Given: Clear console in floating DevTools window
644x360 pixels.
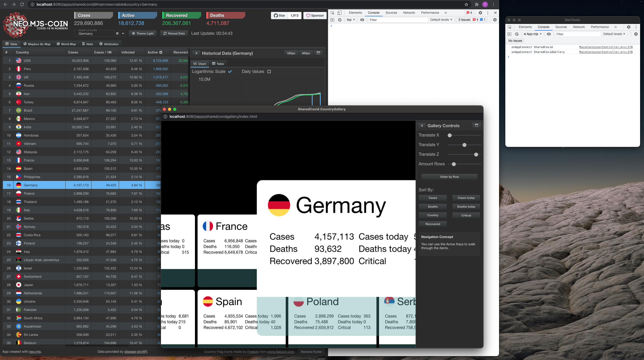Looking at the screenshot, I should click(x=517, y=34).
